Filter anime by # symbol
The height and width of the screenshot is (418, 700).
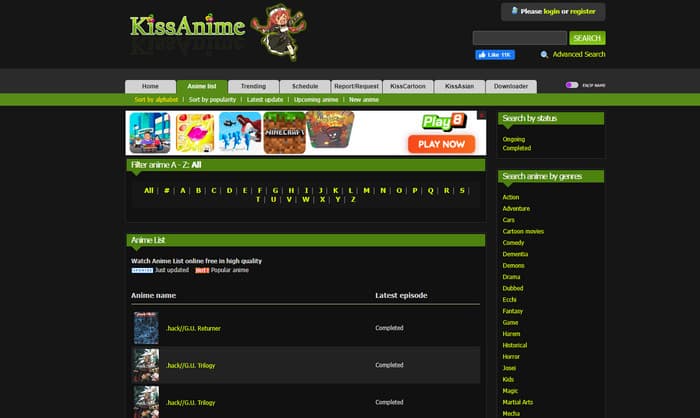pyautogui.click(x=167, y=191)
